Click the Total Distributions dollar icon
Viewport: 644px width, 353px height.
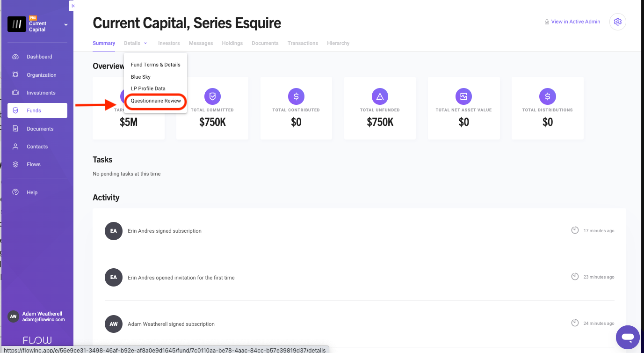click(548, 96)
